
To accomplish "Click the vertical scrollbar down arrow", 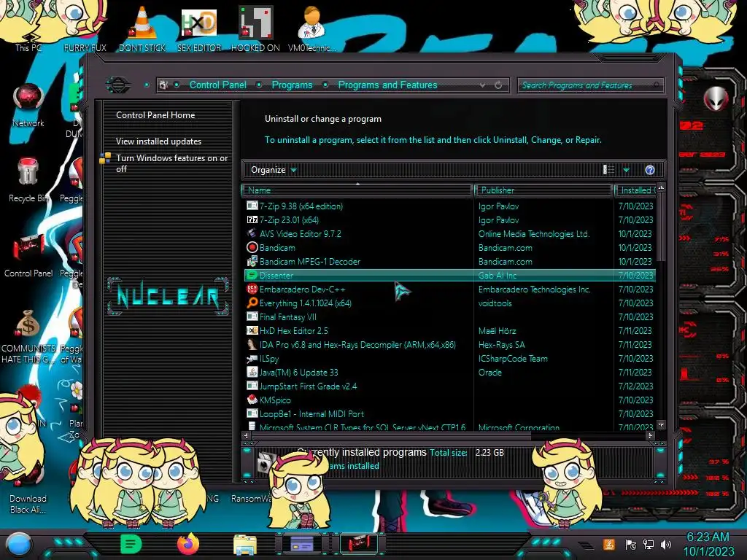I will click(x=661, y=424).
